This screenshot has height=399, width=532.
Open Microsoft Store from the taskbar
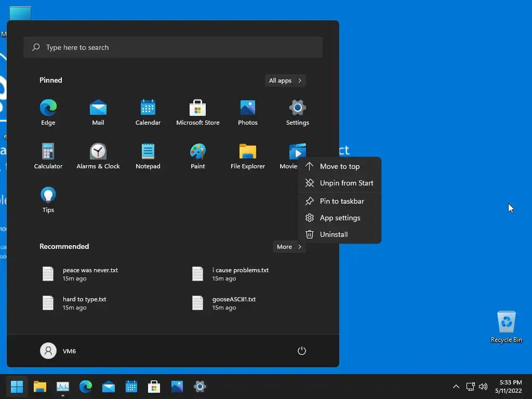click(x=154, y=387)
